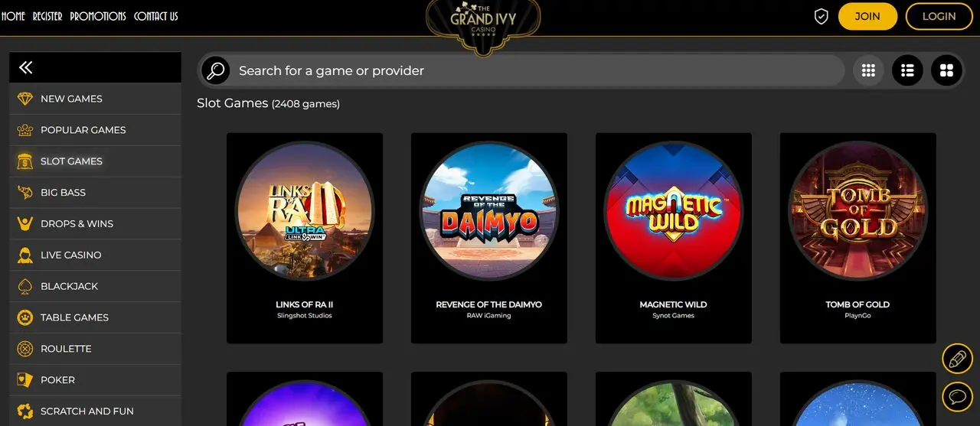Switch to large four-tile grid view
This screenshot has width=980, height=426.
946,70
